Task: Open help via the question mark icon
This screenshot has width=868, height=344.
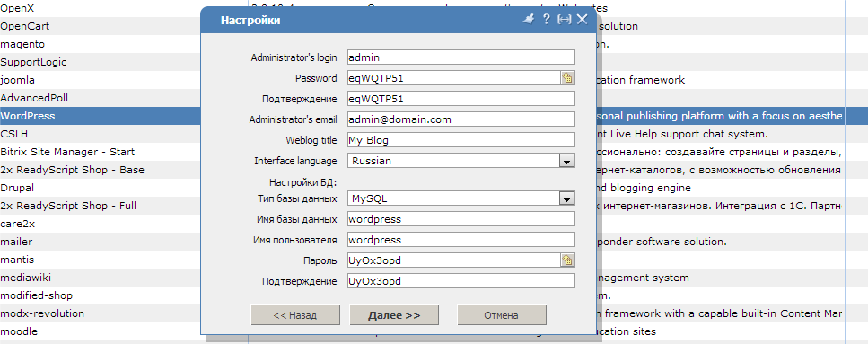Action: (x=546, y=20)
